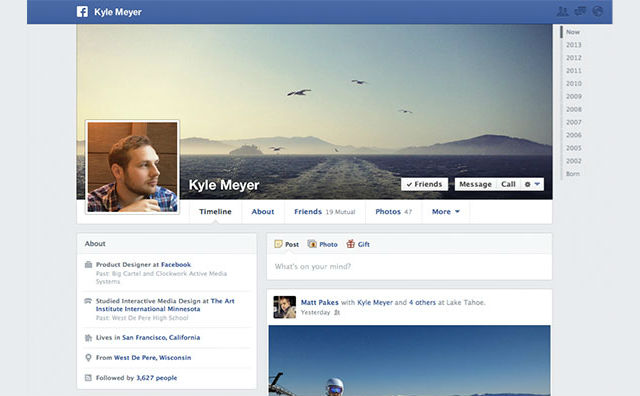Image resolution: width=640 pixels, height=396 pixels.
Task: Click the Message button
Action: [x=476, y=184]
